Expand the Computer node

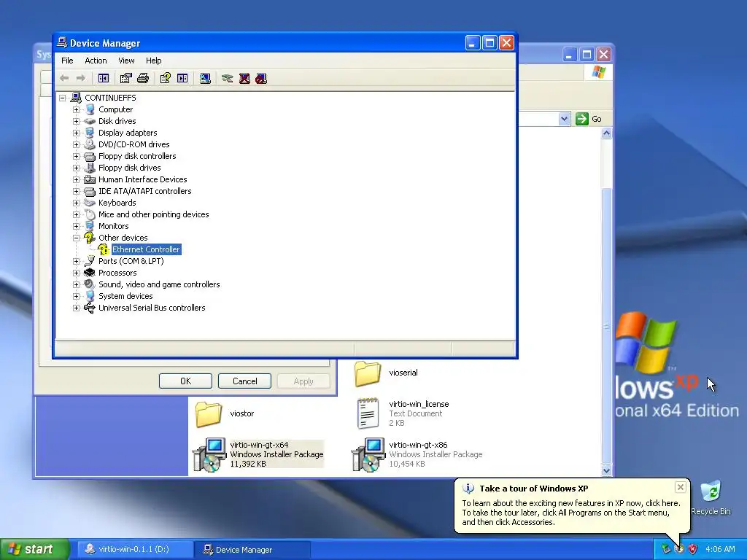pos(76,109)
